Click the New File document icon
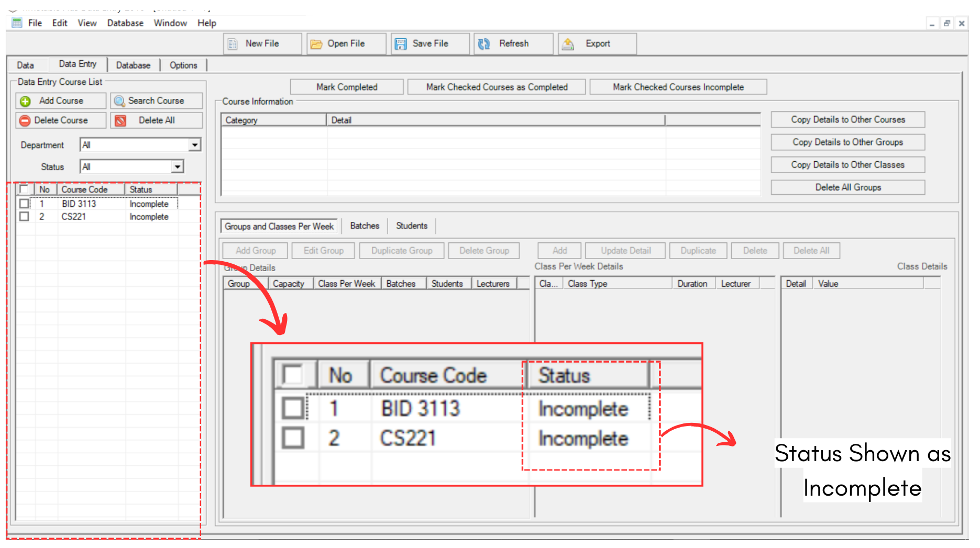Image resolution: width=980 pixels, height=548 pixels. pos(233,44)
